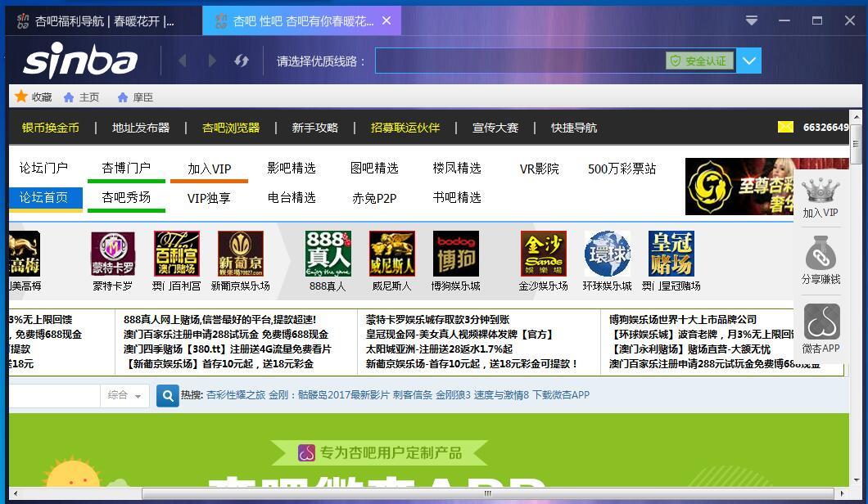Click the 收藏 star bookmark
The image size is (868, 504).
tap(34, 97)
